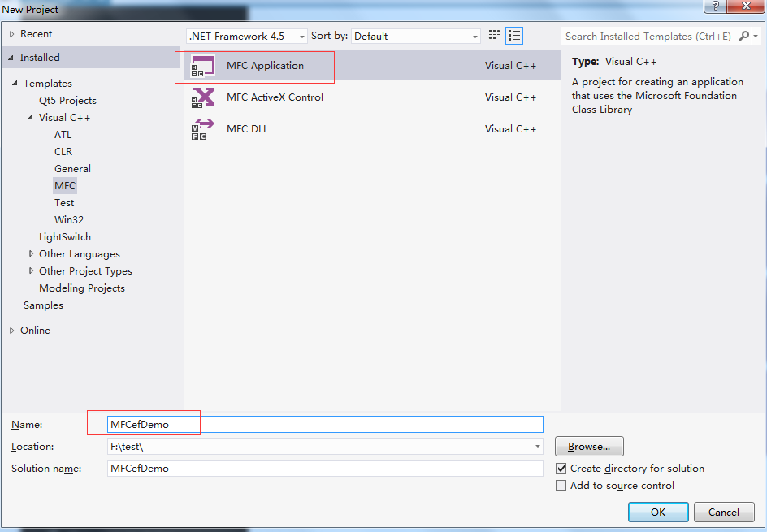The image size is (767, 532).
Task: Expand the Recent section
Action: pyautogui.click(x=12, y=34)
